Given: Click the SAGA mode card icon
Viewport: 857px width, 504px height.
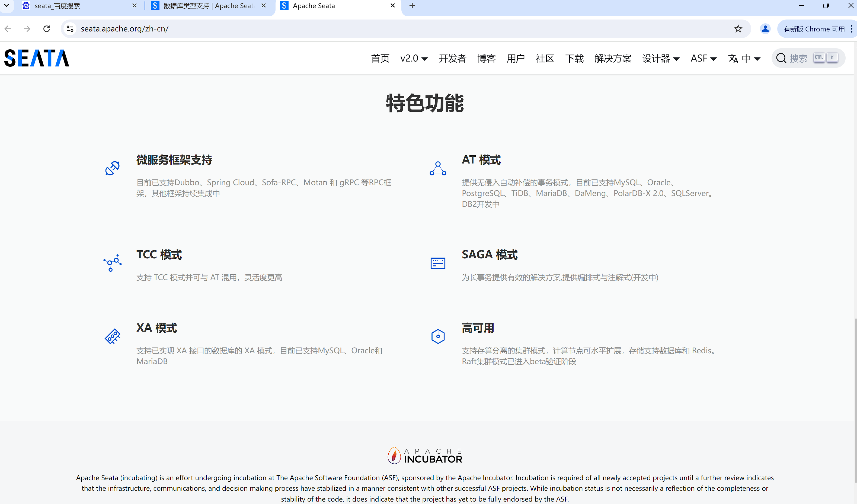Looking at the screenshot, I should point(438,263).
